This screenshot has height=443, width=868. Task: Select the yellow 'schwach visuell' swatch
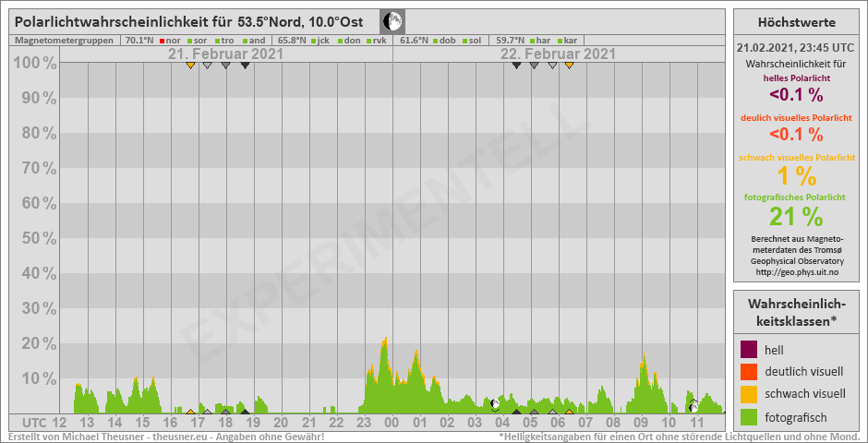748,394
